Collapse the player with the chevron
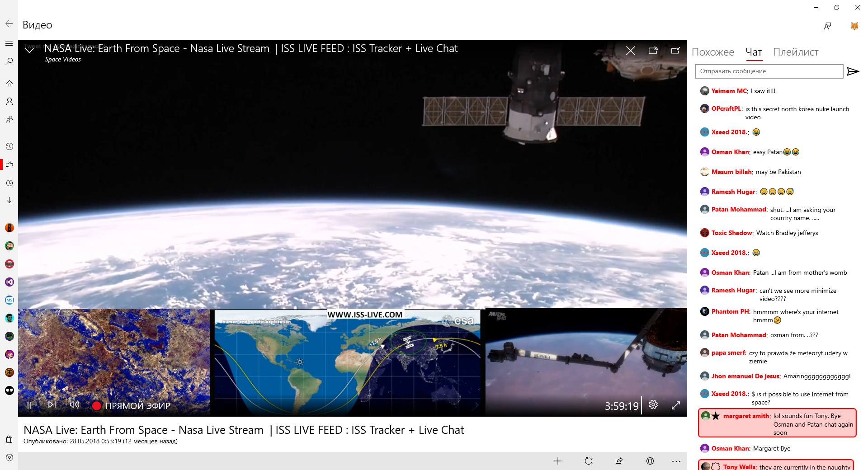Screen dimensions: 868x470 click(29, 50)
